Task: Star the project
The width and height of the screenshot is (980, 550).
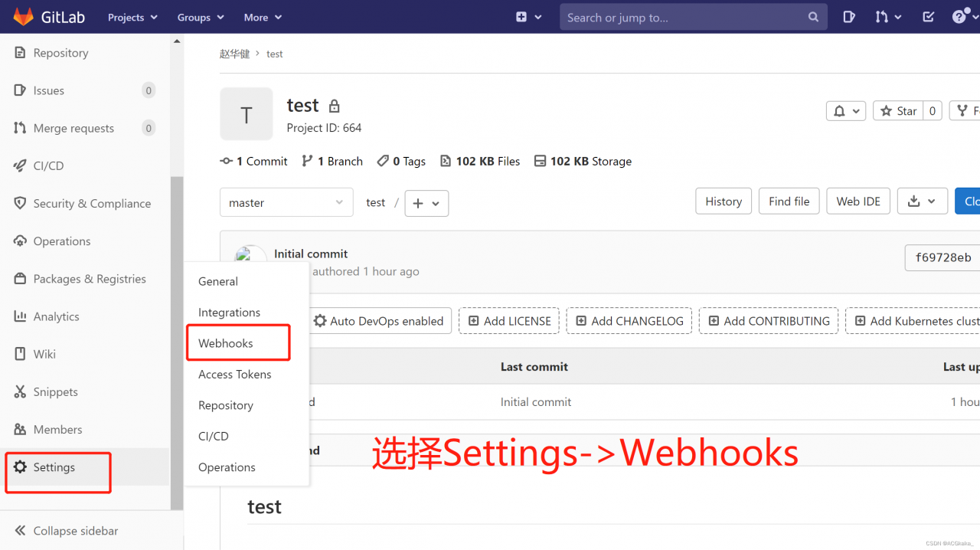Action: pos(898,111)
